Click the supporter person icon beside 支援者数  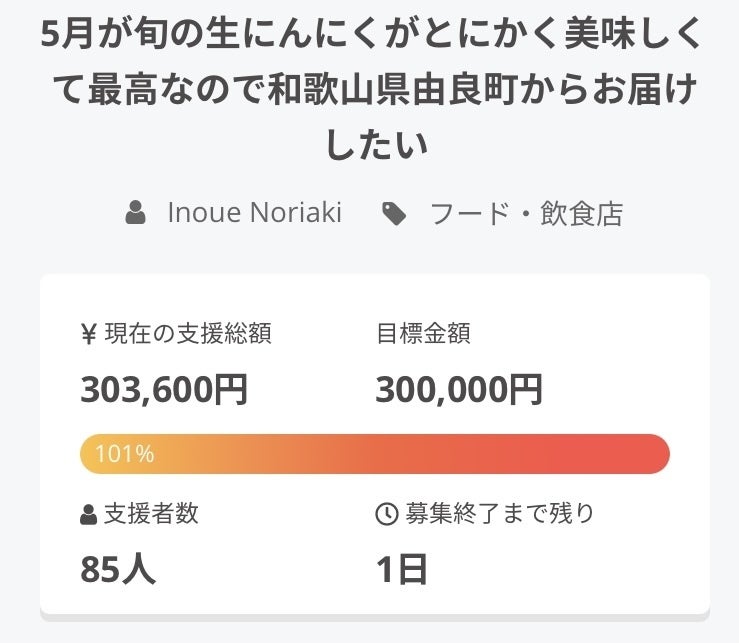click(x=88, y=515)
